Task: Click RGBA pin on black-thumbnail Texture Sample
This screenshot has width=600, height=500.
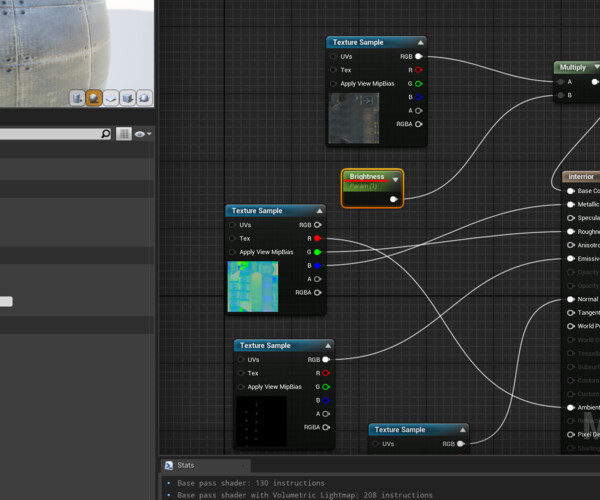Action: coord(326,427)
